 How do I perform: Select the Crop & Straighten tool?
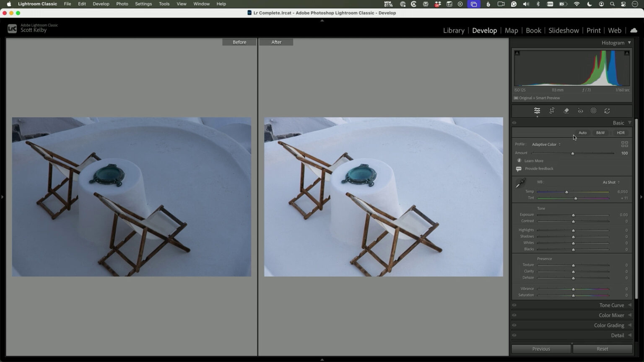[x=552, y=111]
